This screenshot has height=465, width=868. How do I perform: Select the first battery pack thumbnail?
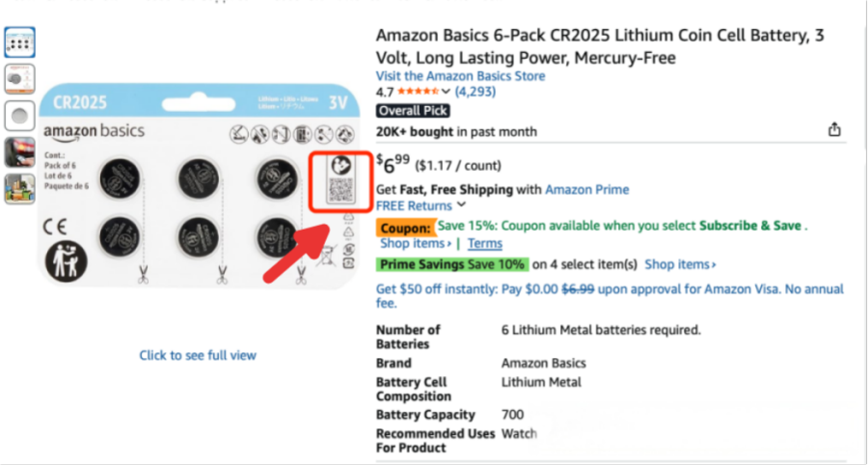[x=19, y=42]
